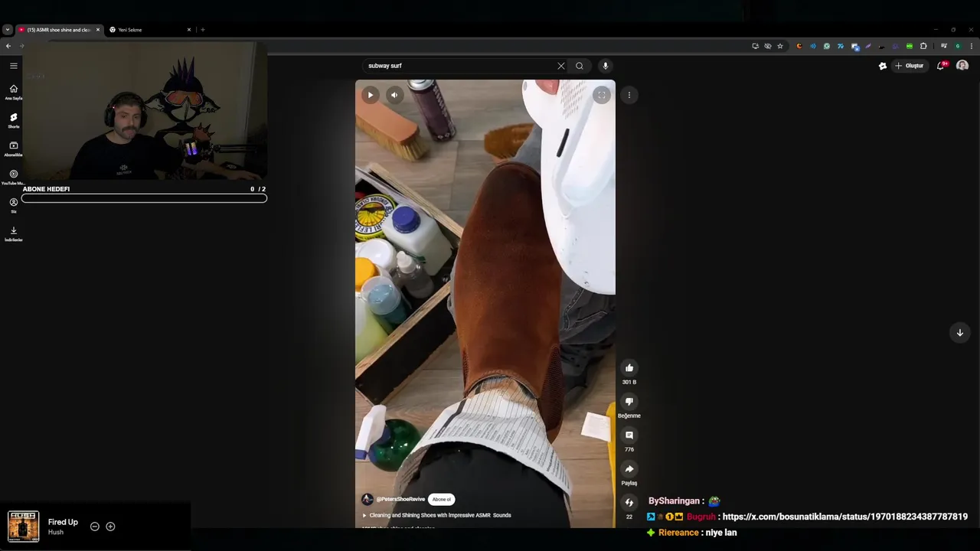Play the paused Shorts video
The height and width of the screenshot is (551, 980).
(x=370, y=95)
